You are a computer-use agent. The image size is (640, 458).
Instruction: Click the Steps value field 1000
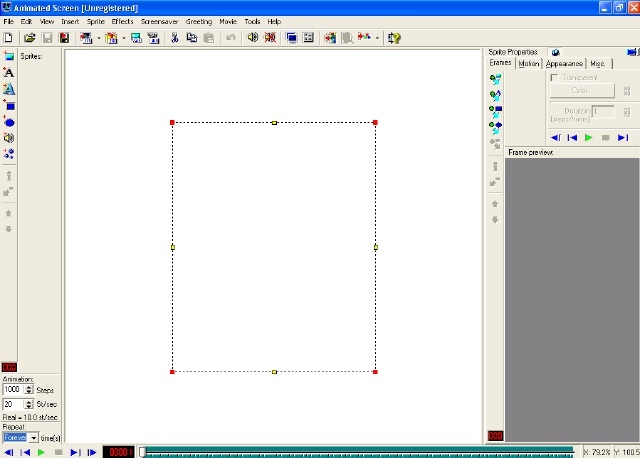[x=13, y=389]
